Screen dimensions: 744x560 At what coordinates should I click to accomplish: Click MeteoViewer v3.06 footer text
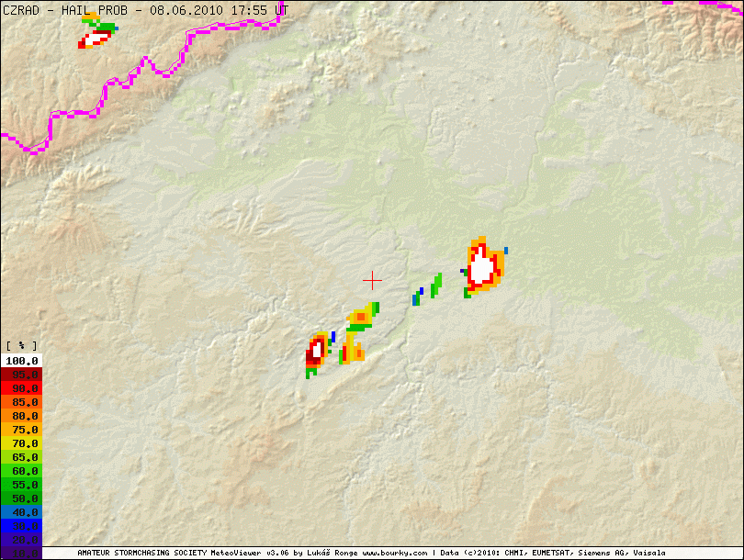[x=250, y=553]
